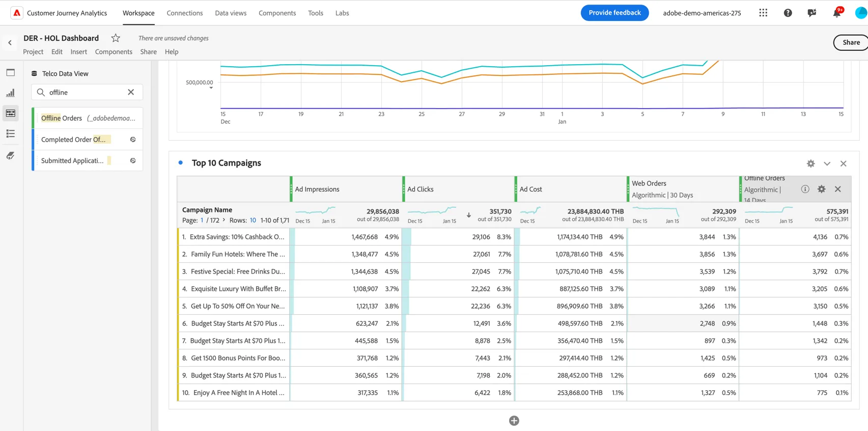Show info for Offline Orders column

(805, 189)
